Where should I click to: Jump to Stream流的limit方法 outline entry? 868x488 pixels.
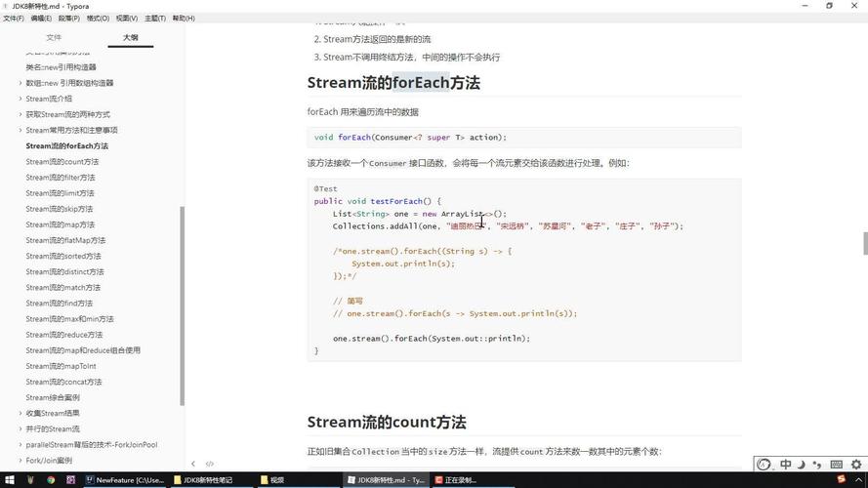60,193
